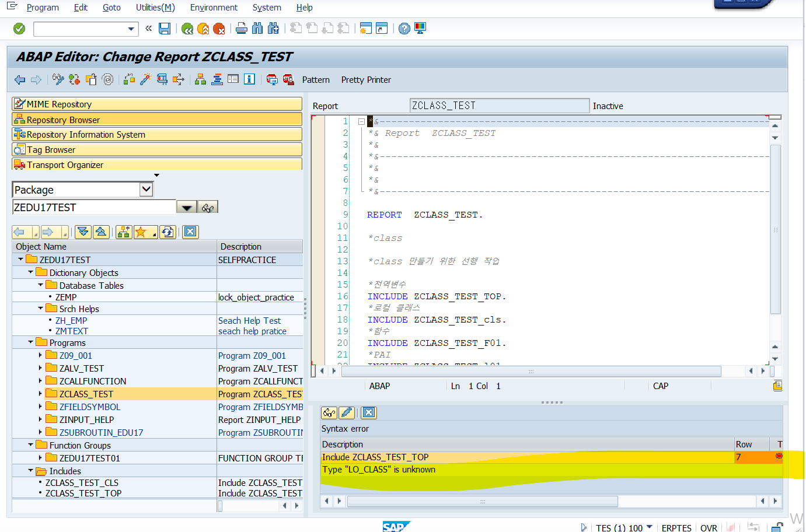The height and width of the screenshot is (532, 806).
Task: Open the Transport Organizer button
Action: tap(157, 164)
